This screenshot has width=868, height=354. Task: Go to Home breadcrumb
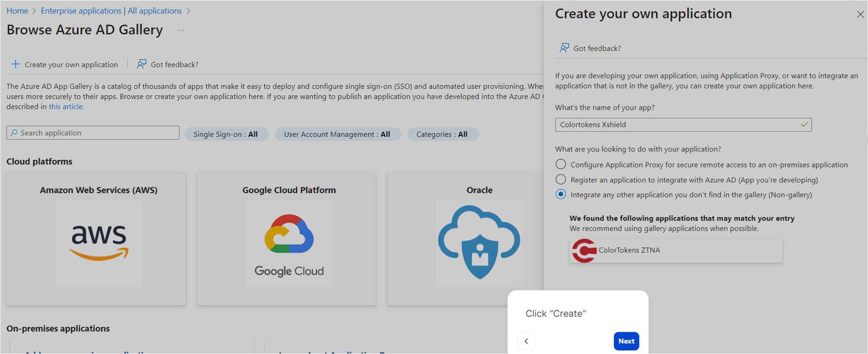(17, 11)
